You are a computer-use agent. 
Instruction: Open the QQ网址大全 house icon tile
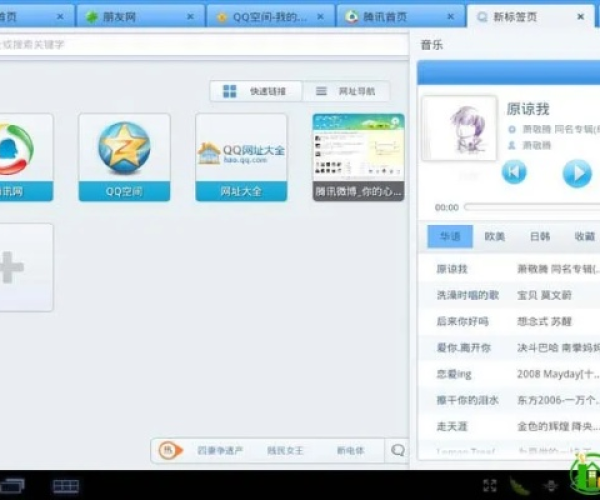[241, 149]
